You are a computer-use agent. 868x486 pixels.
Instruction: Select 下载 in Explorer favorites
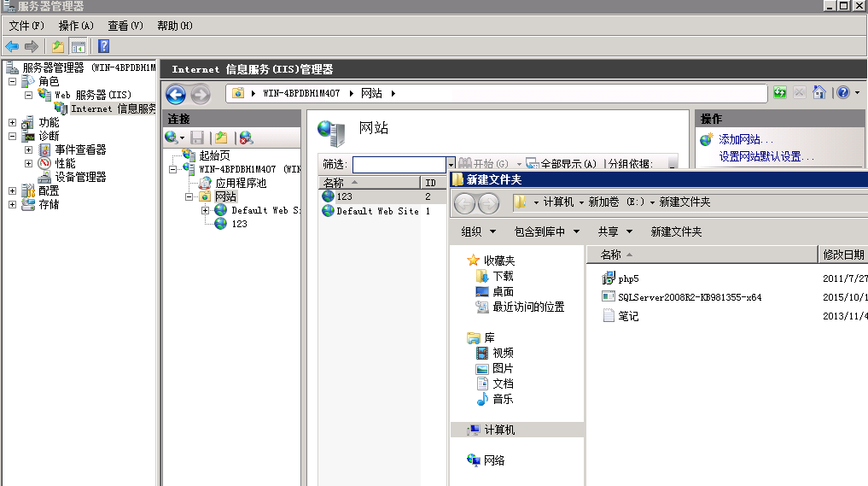click(x=503, y=275)
